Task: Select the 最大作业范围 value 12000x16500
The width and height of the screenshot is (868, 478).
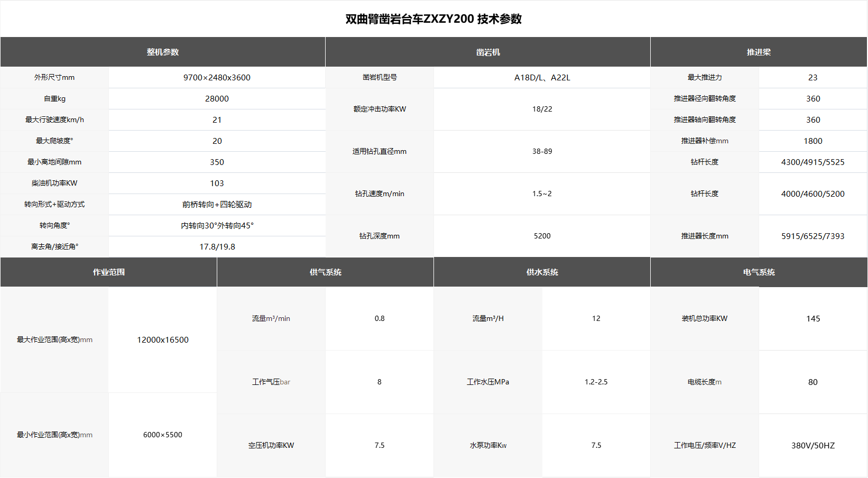Action: [162, 339]
